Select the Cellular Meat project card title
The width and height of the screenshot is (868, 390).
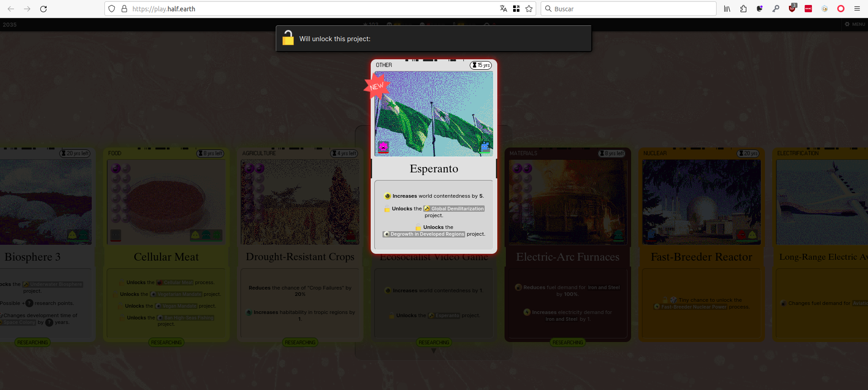click(166, 257)
